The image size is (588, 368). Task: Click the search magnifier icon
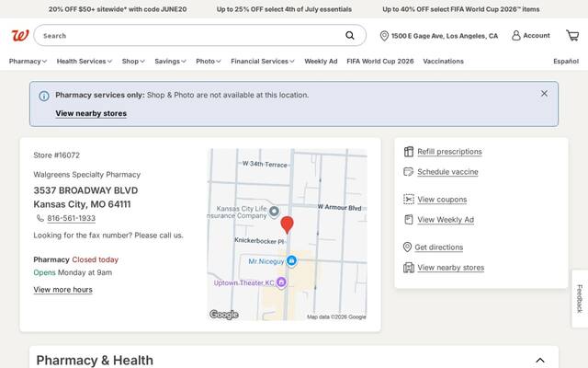(x=349, y=35)
